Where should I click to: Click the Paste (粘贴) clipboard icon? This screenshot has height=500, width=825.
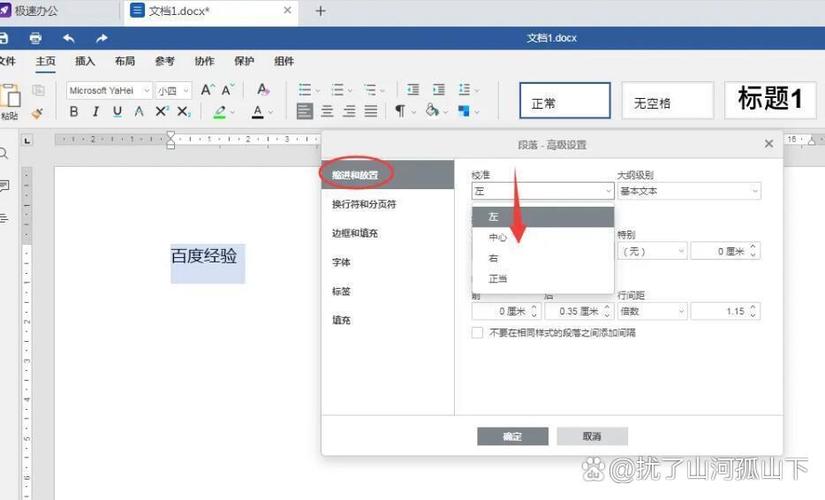click(10, 97)
